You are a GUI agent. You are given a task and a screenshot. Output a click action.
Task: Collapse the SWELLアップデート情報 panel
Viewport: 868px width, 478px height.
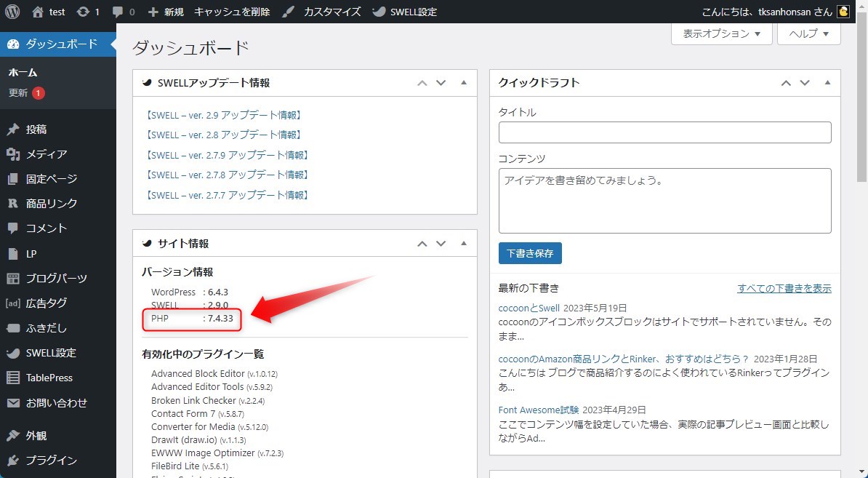pos(464,83)
